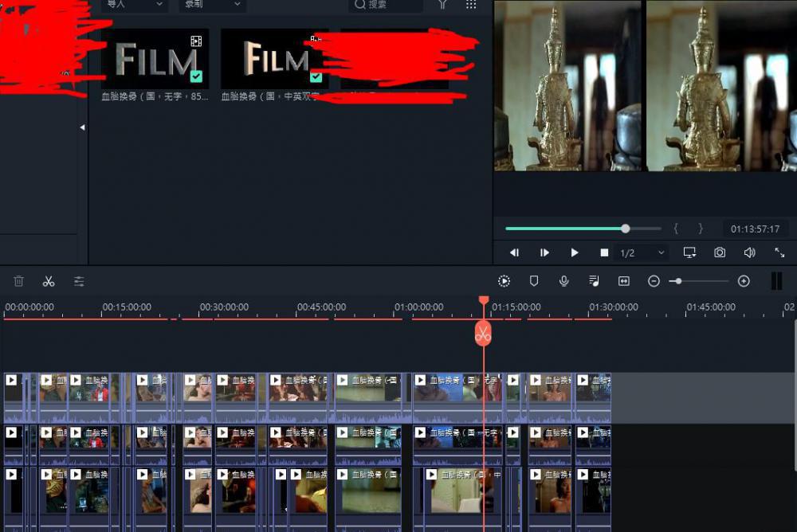Click the red scissors split button on playhead
The width and height of the screenshot is (797, 532).
click(483, 334)
